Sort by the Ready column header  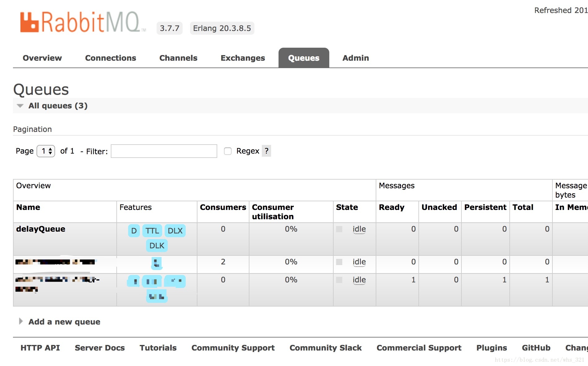(x=392, y=207)
